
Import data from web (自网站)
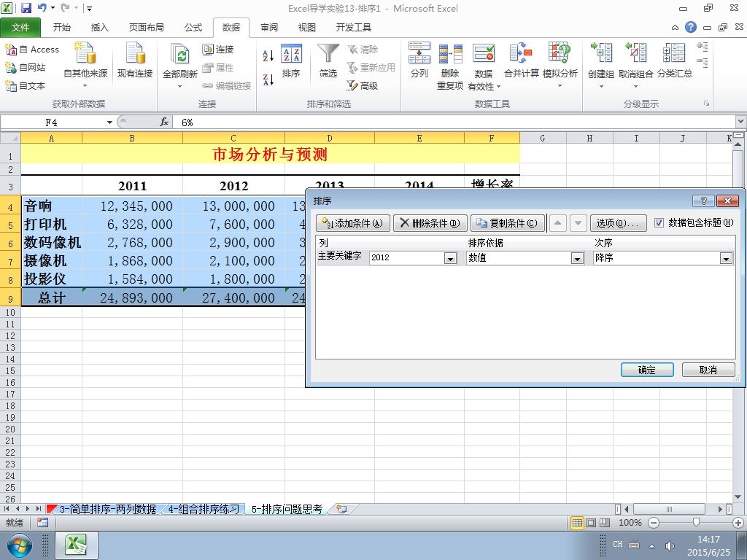click(26, 68)
